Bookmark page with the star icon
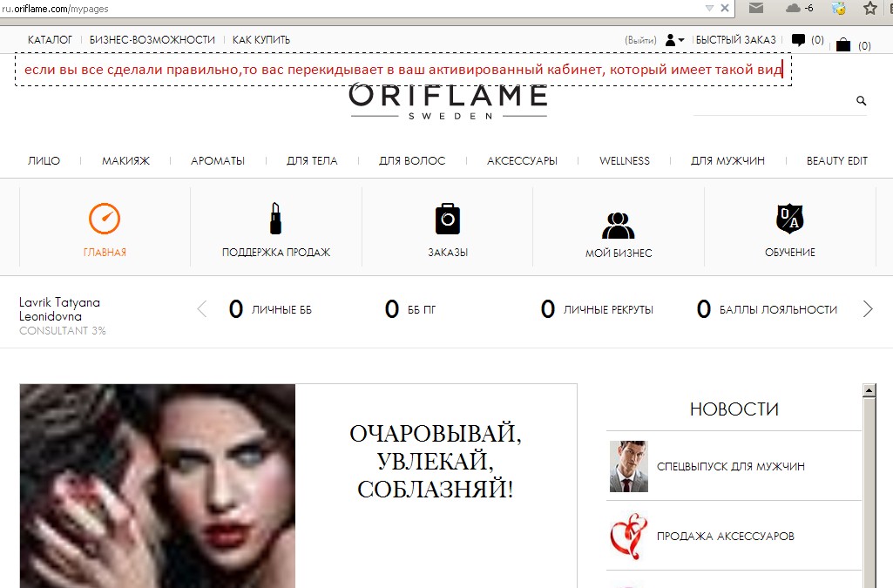893x588 pixels. tap(869, 8)
